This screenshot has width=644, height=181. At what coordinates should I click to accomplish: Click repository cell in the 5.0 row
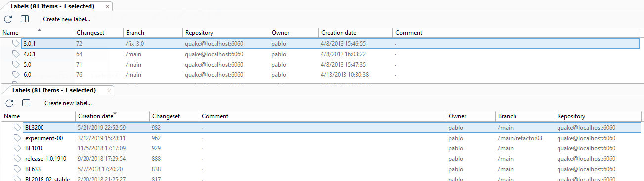[x=214, y=65]
